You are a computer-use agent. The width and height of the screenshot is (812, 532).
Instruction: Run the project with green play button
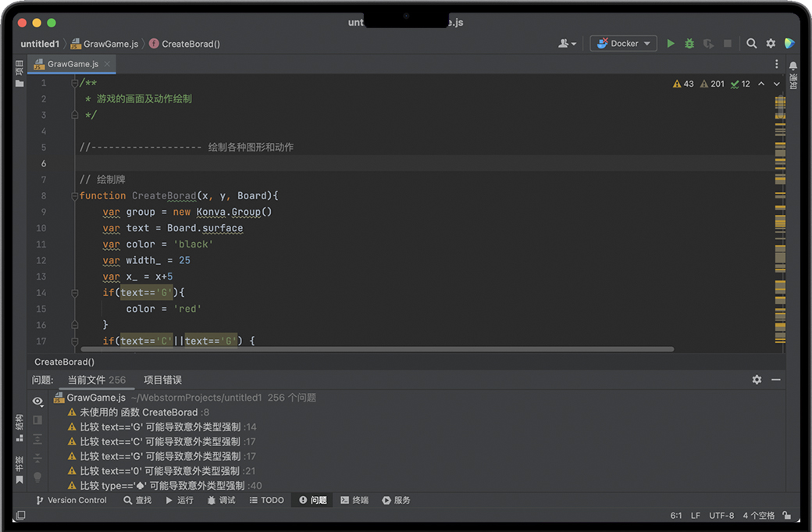point(671,44)
